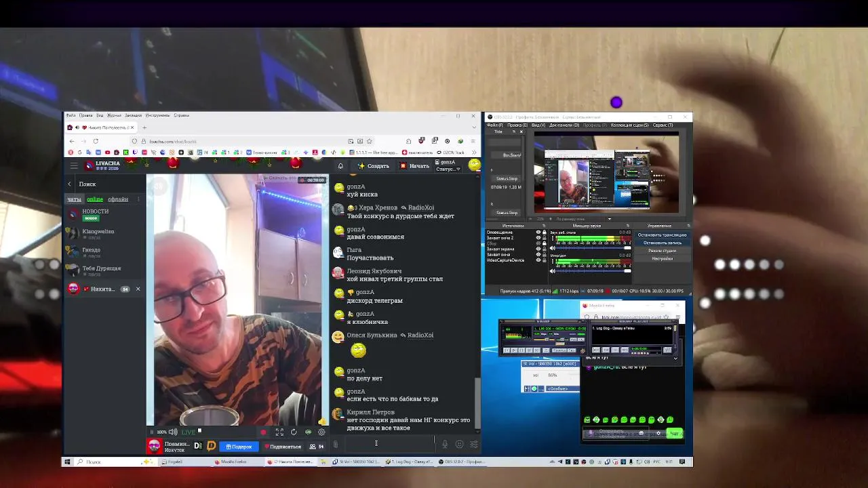Open the Livacha notifications bell

tap(340, 165)
